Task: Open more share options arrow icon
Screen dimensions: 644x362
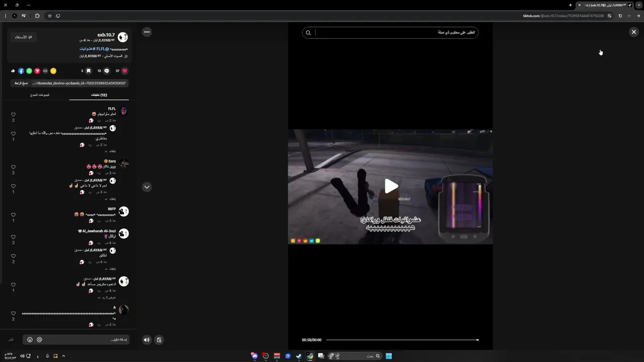Action: pos(13,71)
